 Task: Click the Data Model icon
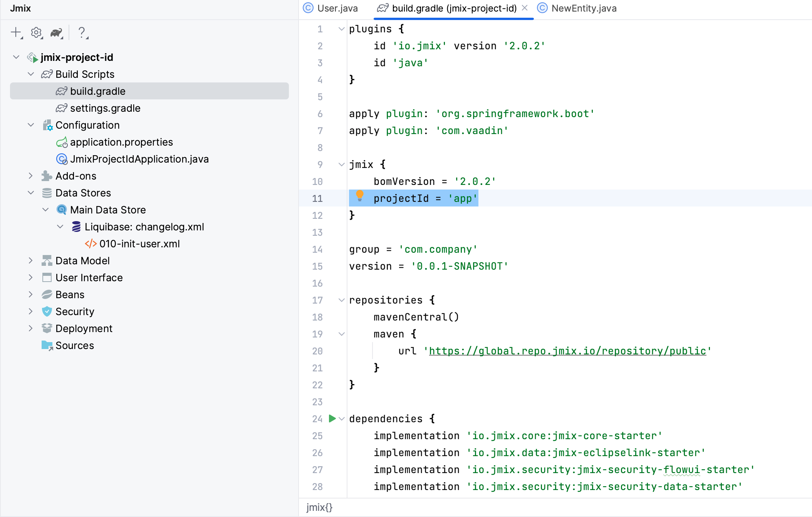[x=47, y=261]
